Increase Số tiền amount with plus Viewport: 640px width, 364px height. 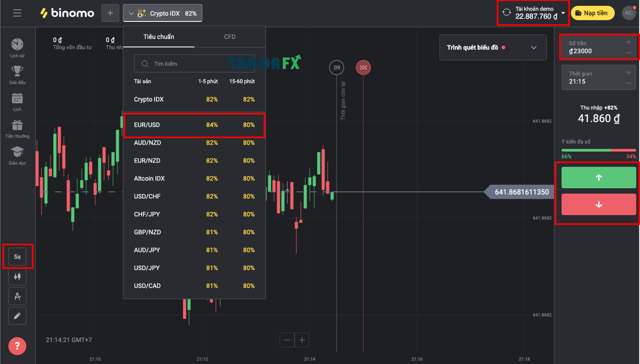click(628, 42)
